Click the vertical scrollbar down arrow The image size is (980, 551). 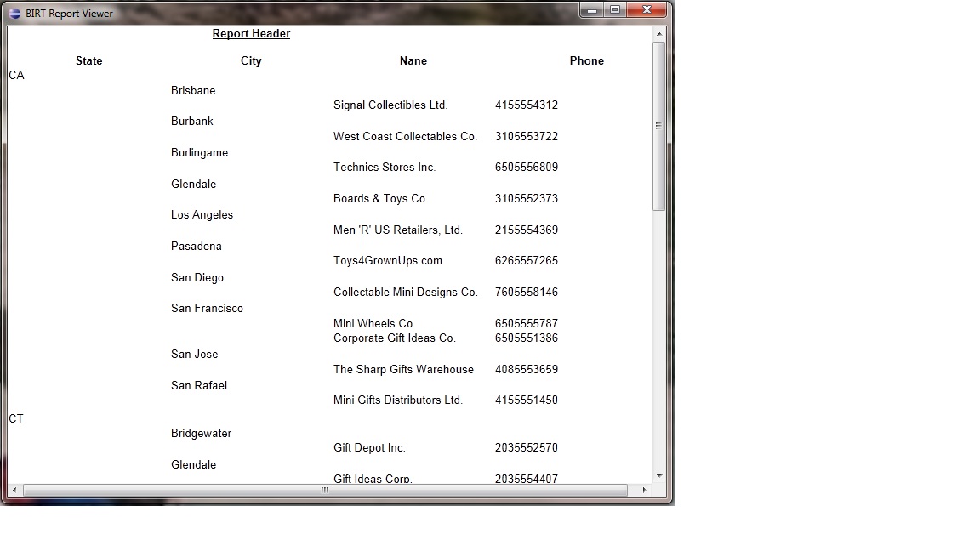(658, 476)
